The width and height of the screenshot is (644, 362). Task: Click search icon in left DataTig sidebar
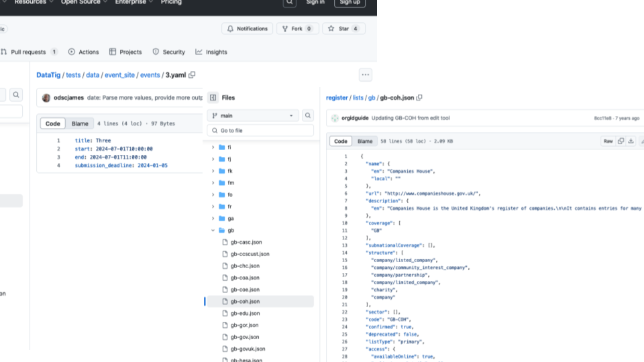click(16, 95)
